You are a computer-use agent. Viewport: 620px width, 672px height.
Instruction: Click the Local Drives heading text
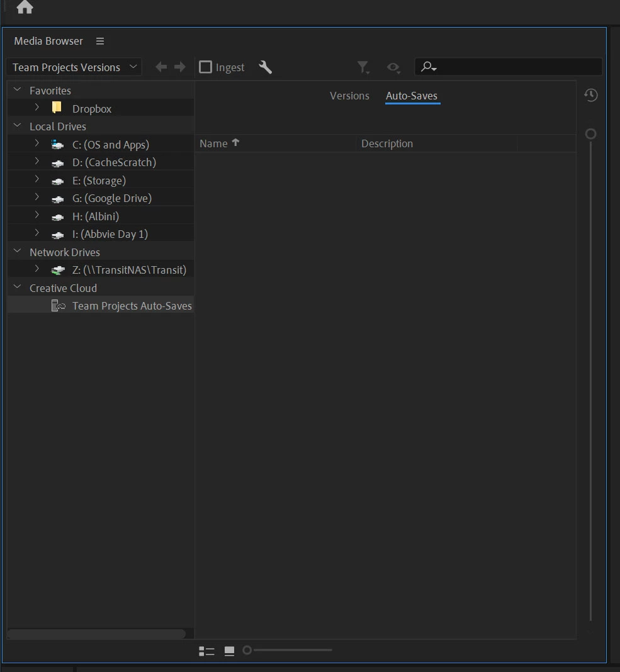click(58, 126)
